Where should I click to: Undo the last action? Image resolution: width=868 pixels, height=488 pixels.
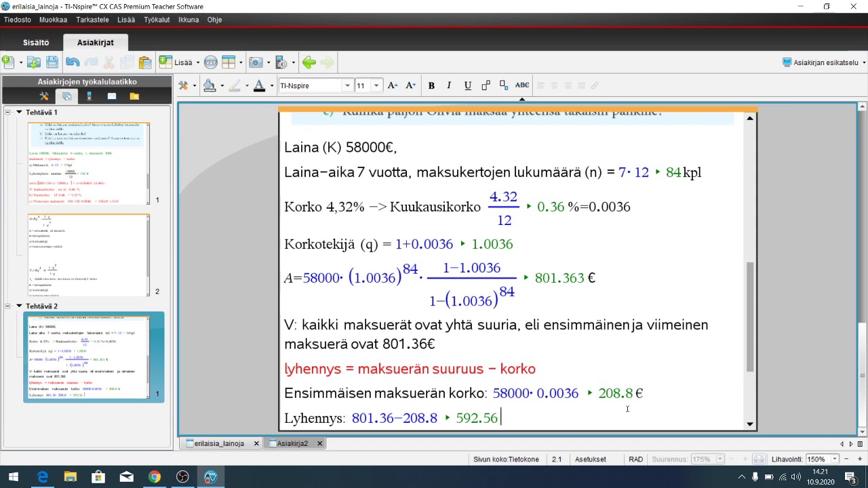click(x=73, y=62)
